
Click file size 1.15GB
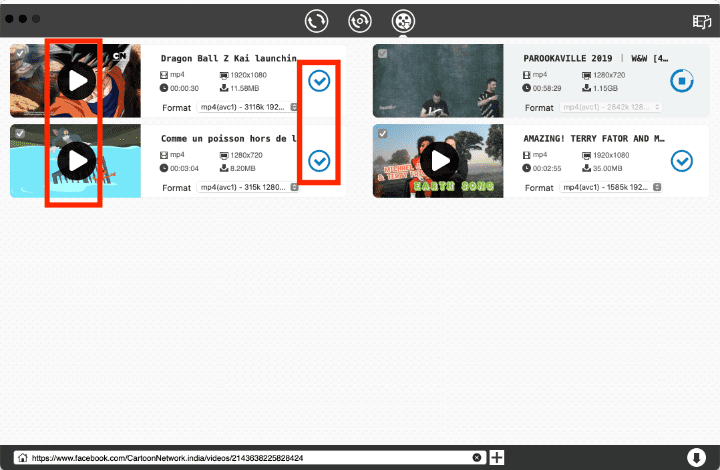(605, 88)
